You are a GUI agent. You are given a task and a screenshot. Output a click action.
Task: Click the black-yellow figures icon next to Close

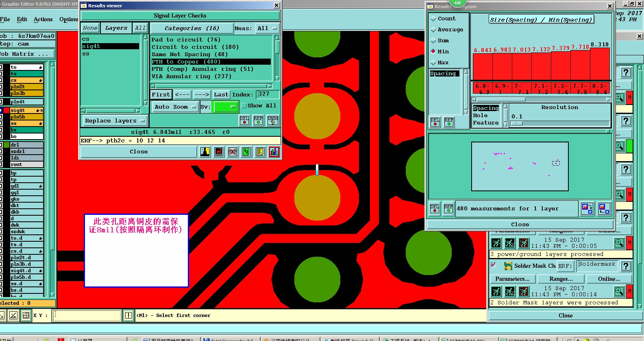tap(205, 152)
